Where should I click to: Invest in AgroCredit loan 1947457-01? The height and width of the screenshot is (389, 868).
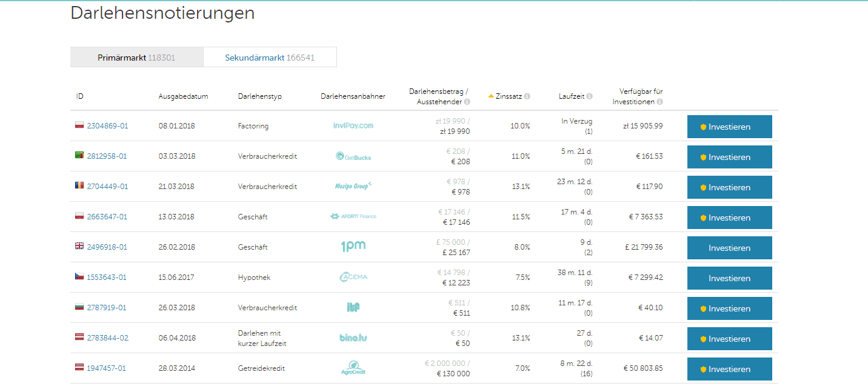click(729, 369)
